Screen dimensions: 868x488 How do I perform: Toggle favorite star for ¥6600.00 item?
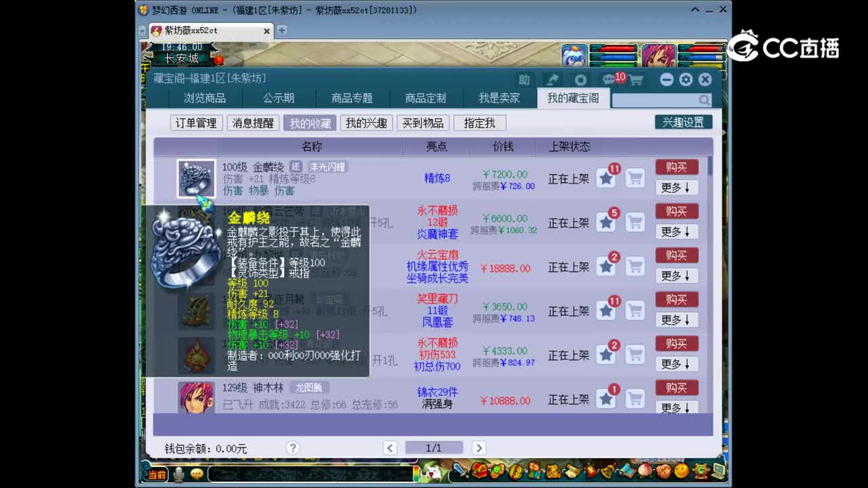tap(606, 222)
